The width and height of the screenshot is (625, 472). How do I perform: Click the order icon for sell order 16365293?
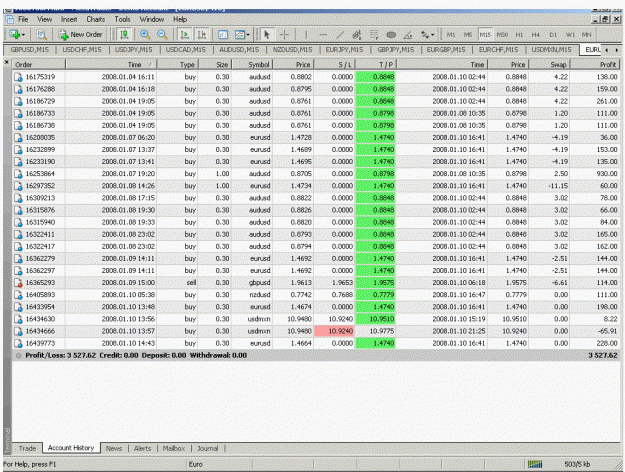pyautogui.click(x=18, y=283)
